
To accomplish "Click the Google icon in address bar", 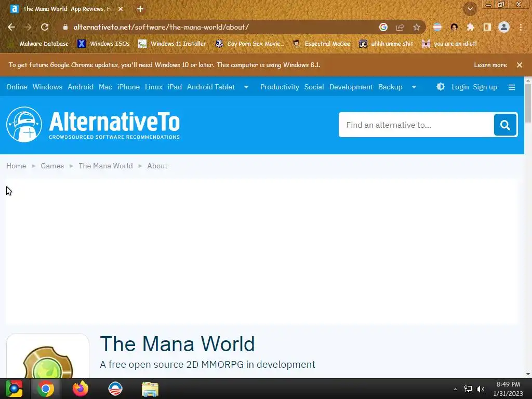I will (x=383, y=27).
